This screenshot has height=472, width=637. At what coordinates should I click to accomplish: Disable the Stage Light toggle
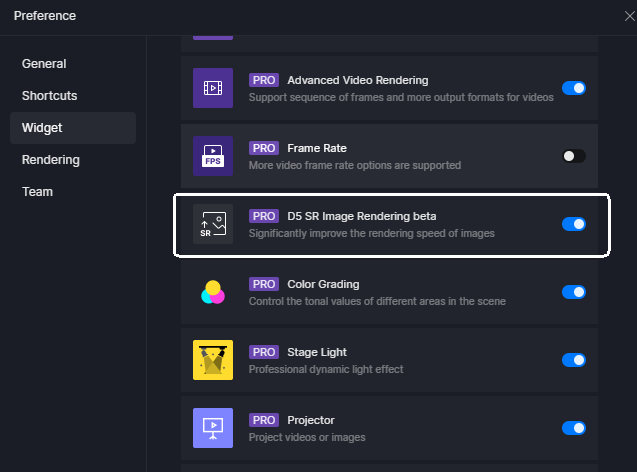[574, 360]
